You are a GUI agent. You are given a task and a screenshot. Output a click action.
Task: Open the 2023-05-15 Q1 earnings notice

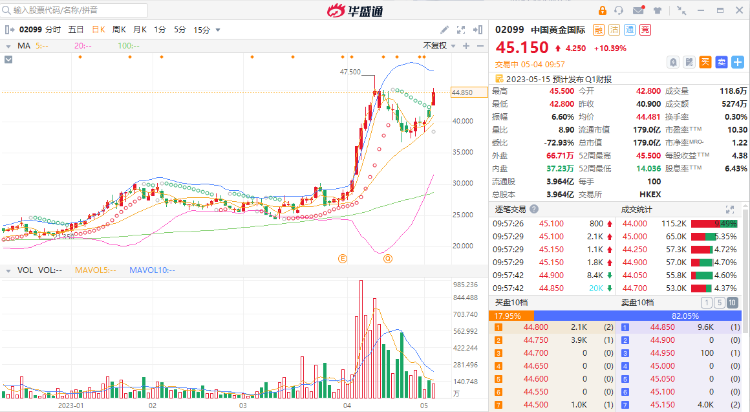pyautogui.click(x=559, y=79)
